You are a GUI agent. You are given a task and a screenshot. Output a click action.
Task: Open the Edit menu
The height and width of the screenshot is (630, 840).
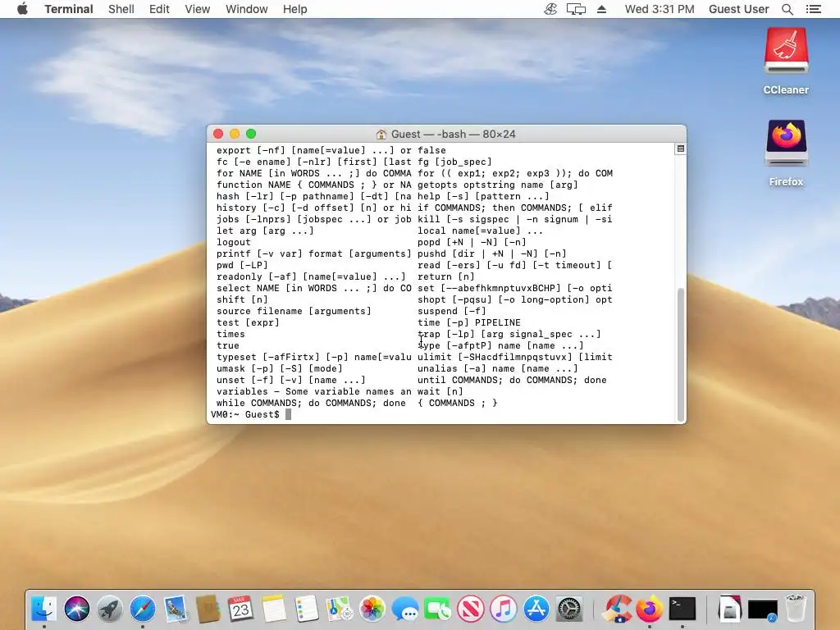click(159, 9)
